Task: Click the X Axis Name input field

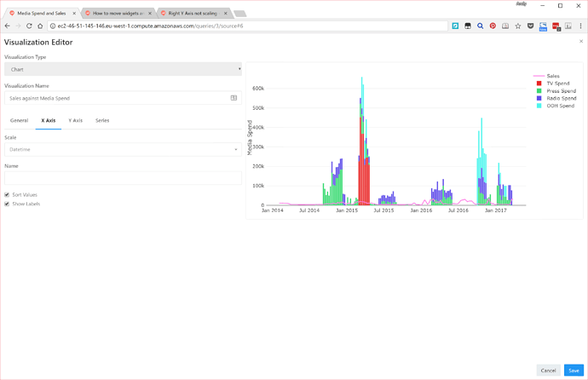Action: pos(123,177)
